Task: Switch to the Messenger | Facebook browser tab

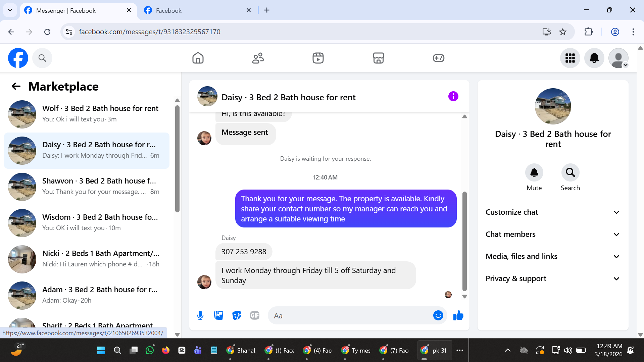Action: click(79, 10)
